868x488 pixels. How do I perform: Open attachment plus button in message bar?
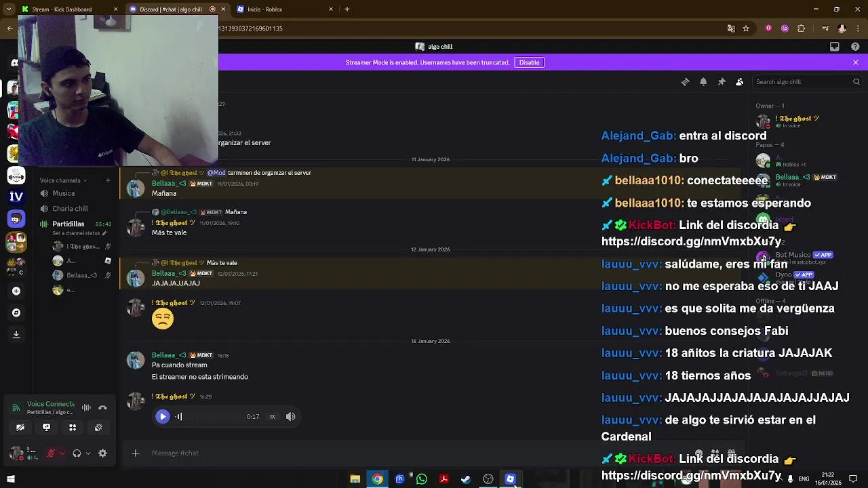coord(136,453)
